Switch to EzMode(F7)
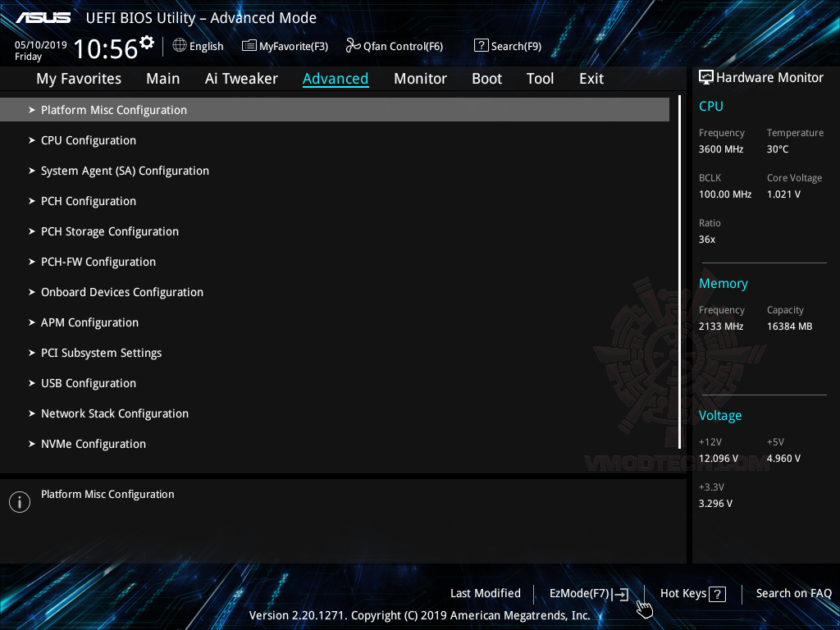Image resolution: width=840 pixels, height=630 pixels. click(580, 594)
